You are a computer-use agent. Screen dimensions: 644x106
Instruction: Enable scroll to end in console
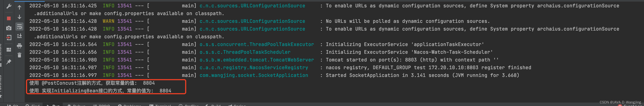tap(19, 36)
